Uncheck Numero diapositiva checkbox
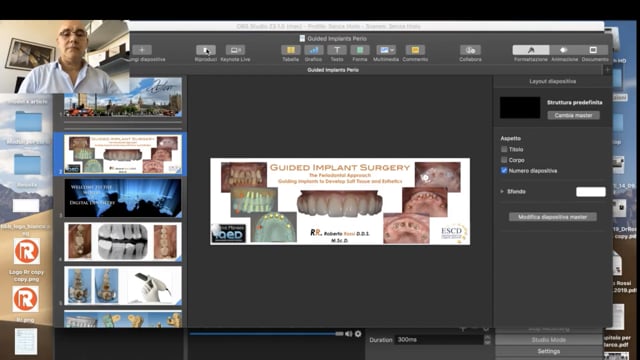640x360 pixels. (x=504, y=171)
